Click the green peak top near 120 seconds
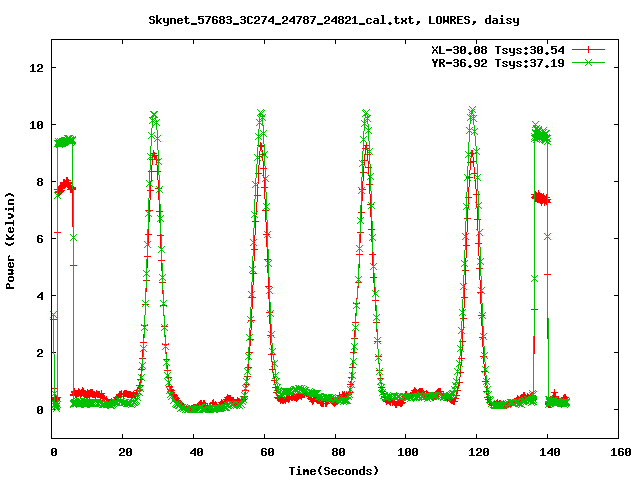 point(472,110)
